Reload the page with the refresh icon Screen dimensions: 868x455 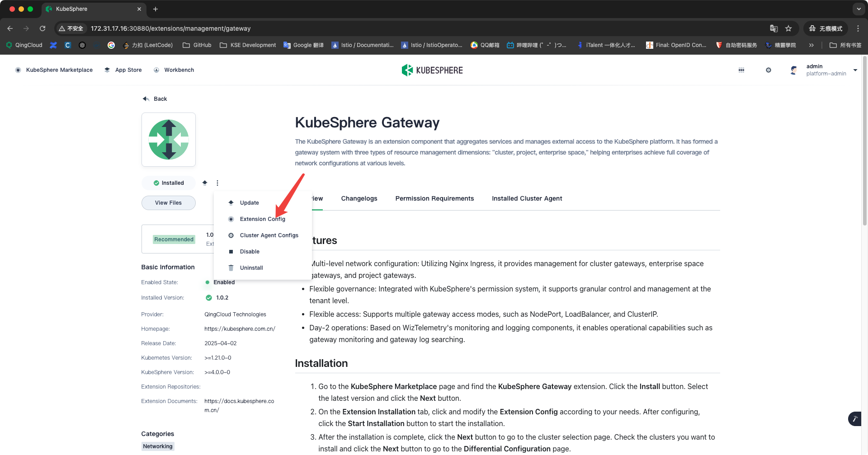42,28
